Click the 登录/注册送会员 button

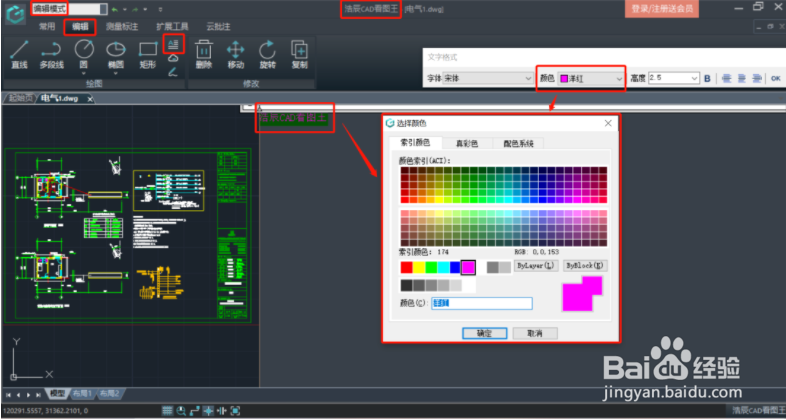(x=662, y=9)
